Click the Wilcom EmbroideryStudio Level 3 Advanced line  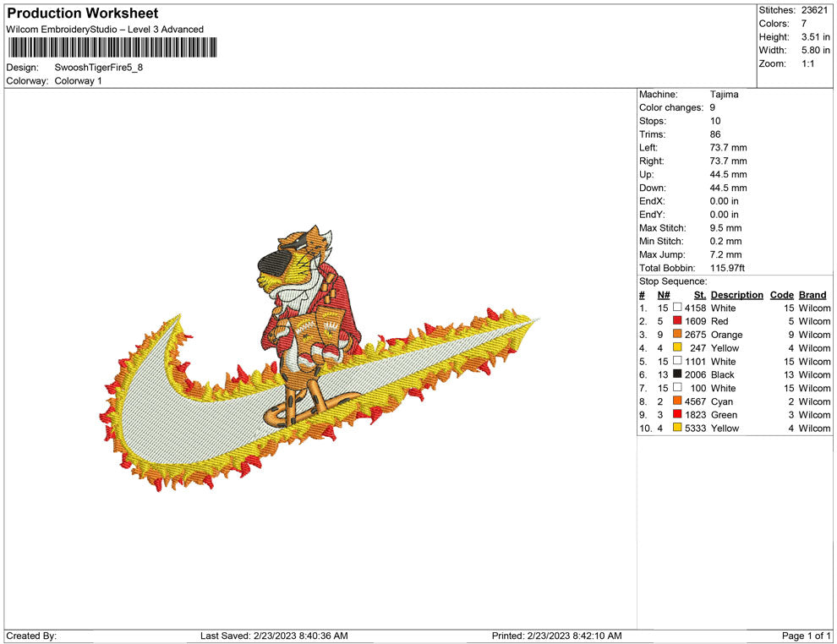pos(105,30)
